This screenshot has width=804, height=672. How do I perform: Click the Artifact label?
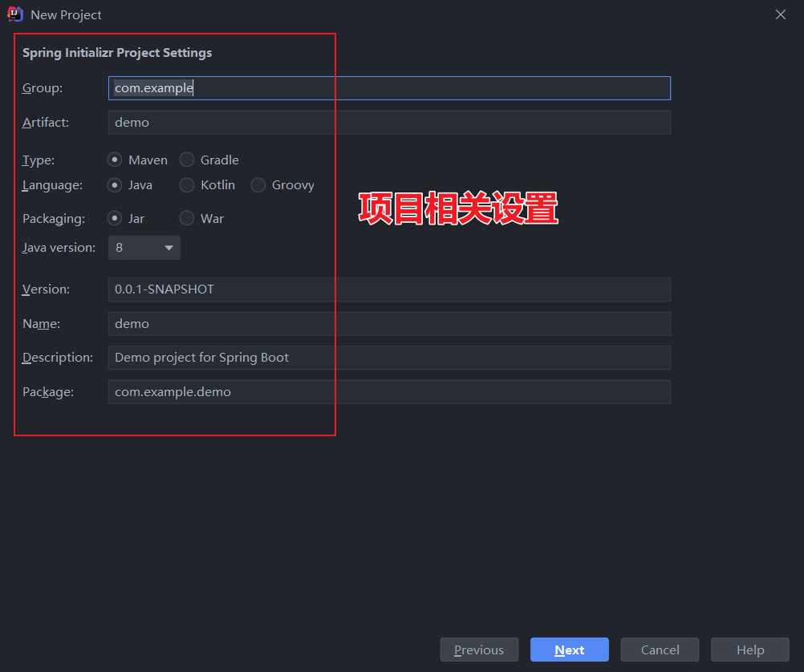46,123
